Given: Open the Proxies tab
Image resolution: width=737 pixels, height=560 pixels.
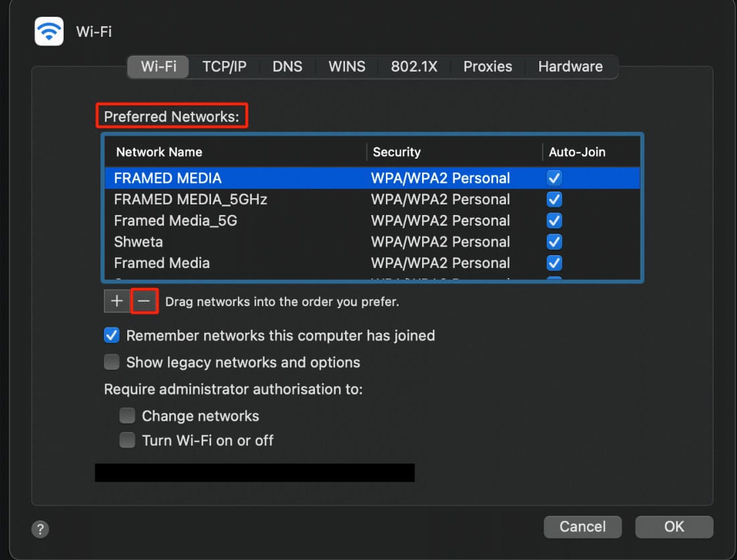Looking at the screenshot, I should click(487, 66).
